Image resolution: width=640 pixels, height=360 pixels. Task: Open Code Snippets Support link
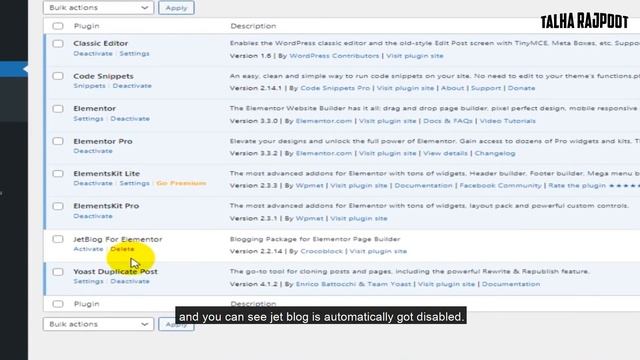click(486, 88)
